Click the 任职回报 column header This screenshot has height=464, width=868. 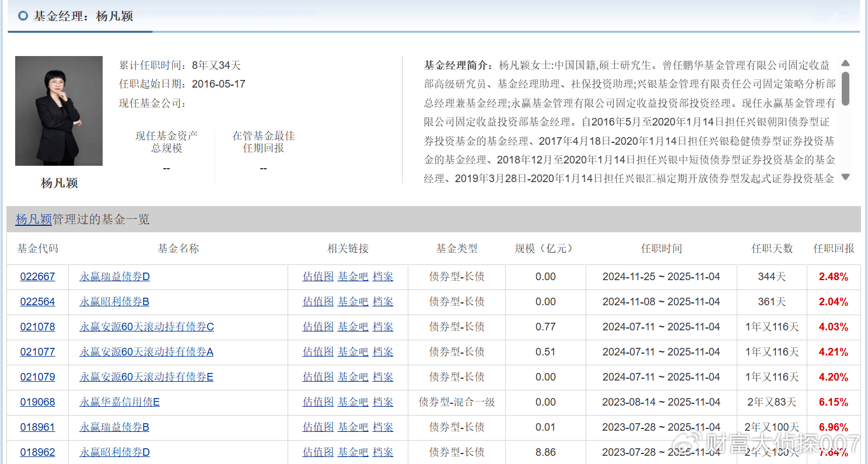pyautogui.click(x=834, y=249)
